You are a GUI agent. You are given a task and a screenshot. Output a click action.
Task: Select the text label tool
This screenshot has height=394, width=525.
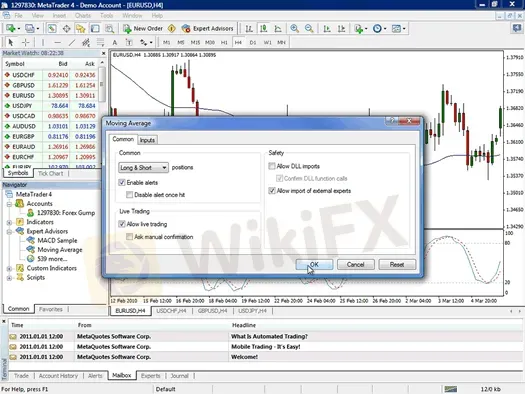tap(129, 42)
